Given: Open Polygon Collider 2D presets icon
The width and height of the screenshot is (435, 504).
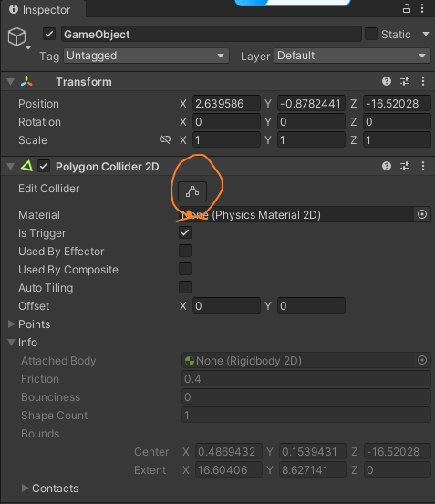Looking at the screenshot, I should pos(405,166).
